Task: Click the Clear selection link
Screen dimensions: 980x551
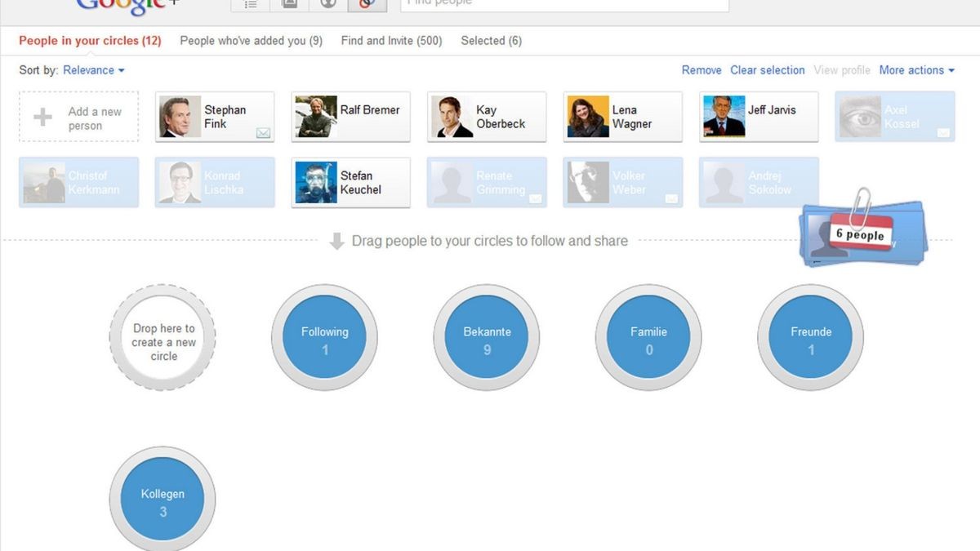Action: (x=767, y=70)
